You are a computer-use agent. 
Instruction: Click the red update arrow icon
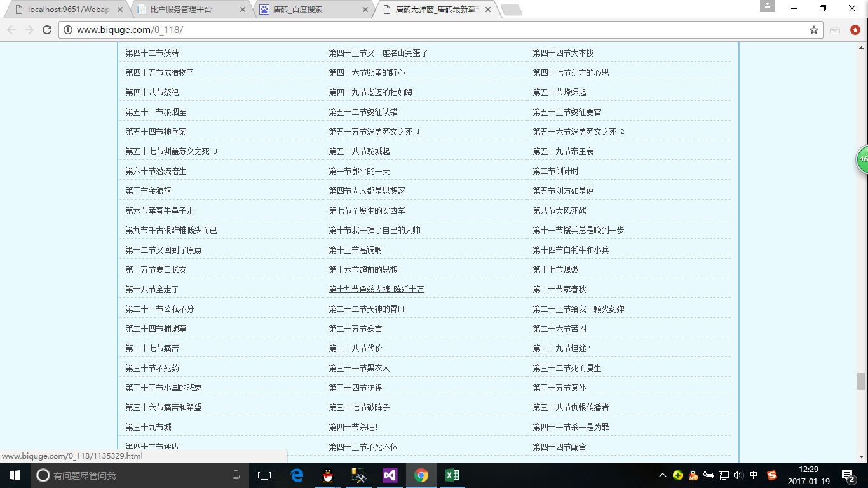click(x=855, y=30)
